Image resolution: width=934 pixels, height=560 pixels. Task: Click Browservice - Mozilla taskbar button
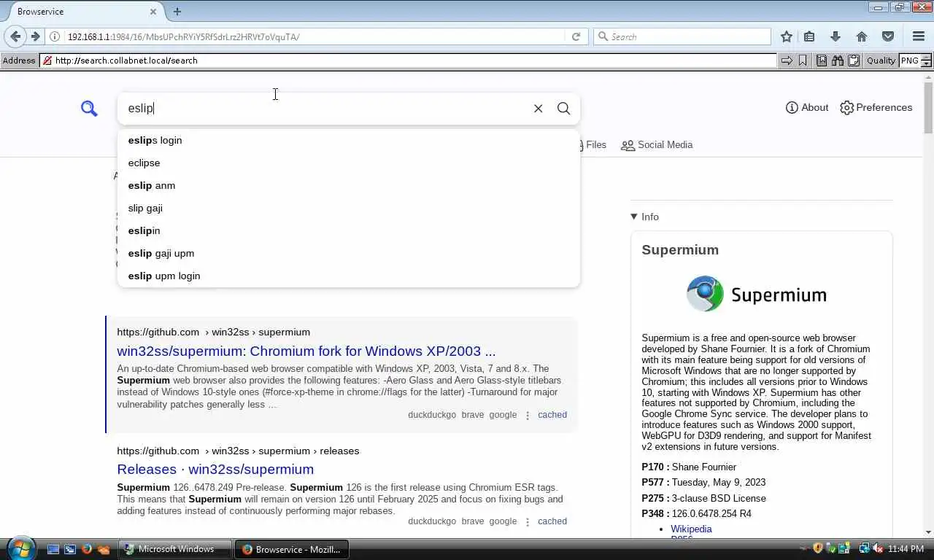(x=292, y=549)
